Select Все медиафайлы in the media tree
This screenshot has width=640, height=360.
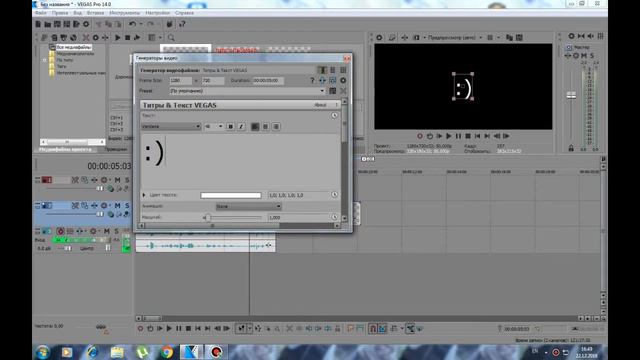[x=74, y=47]
